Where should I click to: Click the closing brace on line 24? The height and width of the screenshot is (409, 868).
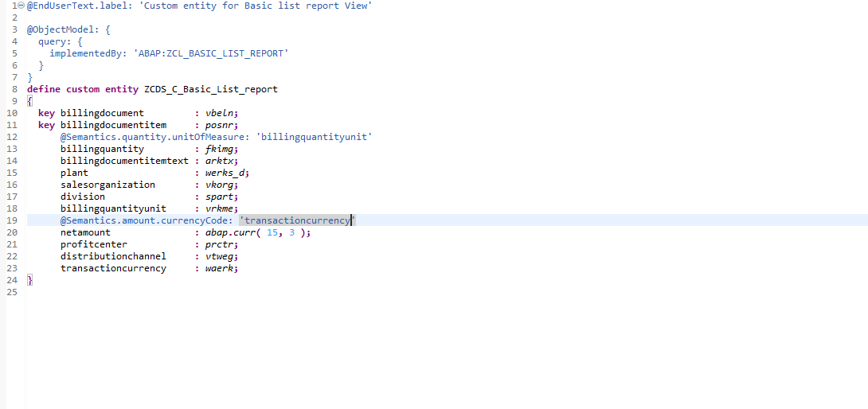30,281
